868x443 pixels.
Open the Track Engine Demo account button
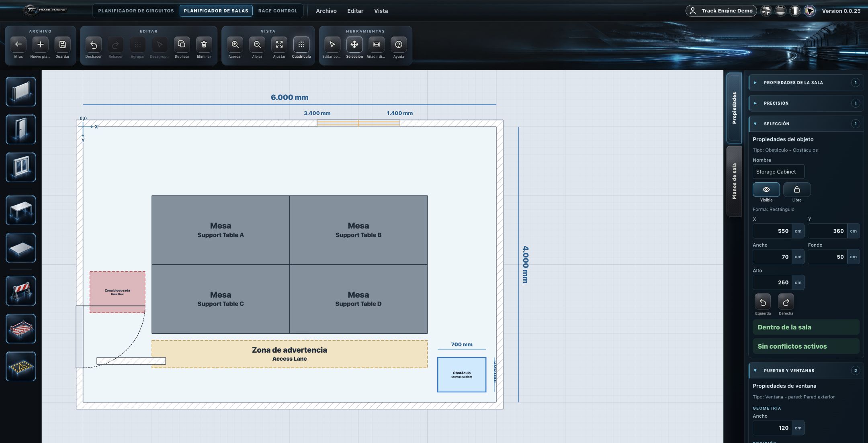point(721,11)
